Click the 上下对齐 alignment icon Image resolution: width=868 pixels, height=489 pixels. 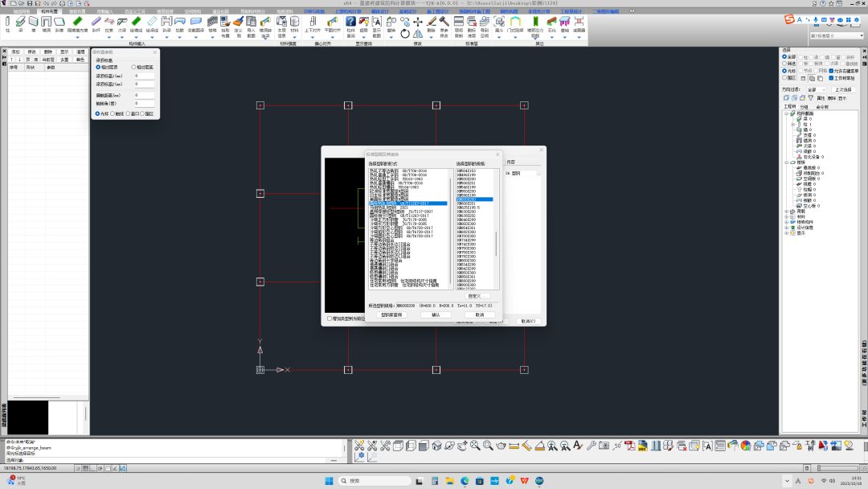312,21
